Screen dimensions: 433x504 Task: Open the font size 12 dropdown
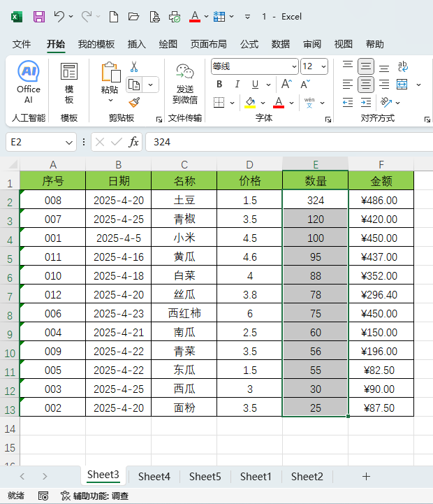(323, 66)
